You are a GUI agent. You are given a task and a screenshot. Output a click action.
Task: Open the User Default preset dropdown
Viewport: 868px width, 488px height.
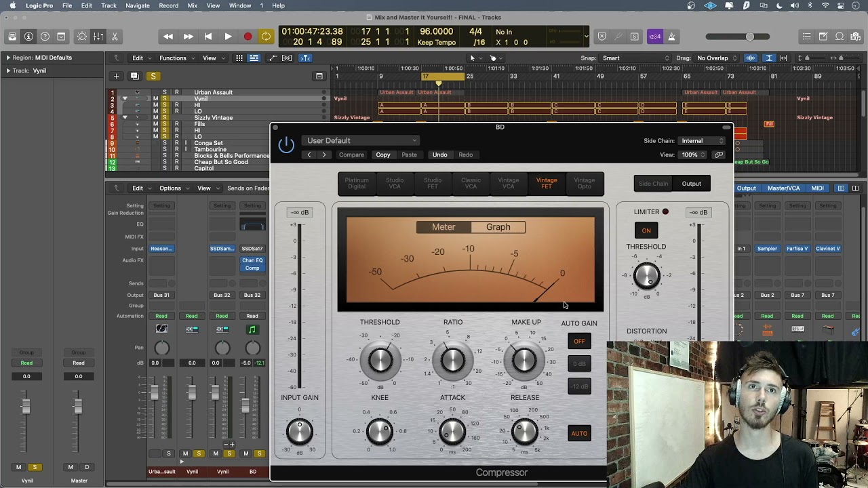pyautogui.click(x=361, y=140)
